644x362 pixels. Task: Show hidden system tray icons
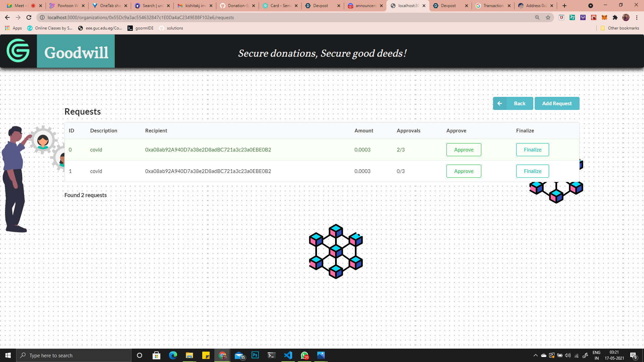point(535,355)
